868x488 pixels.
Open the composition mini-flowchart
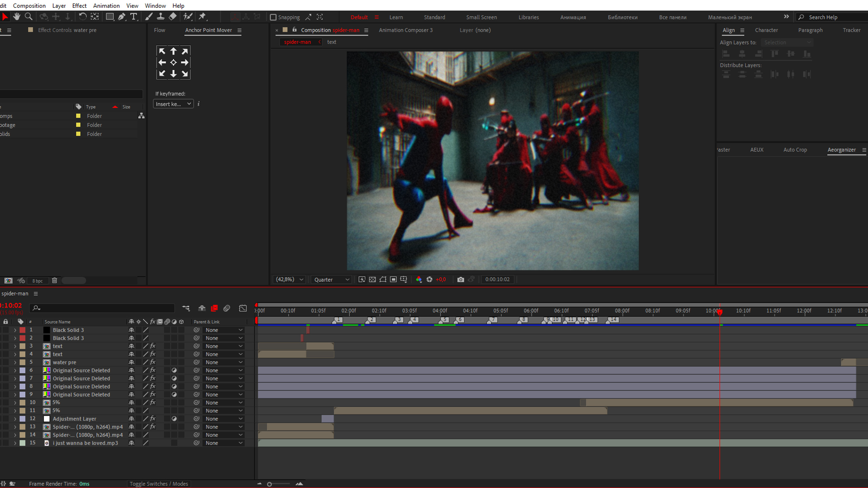186,308
